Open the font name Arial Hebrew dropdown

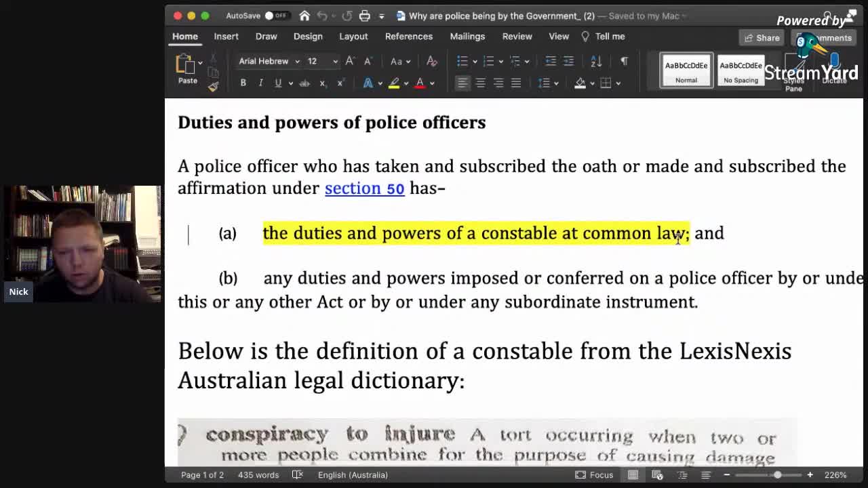pyautogui.click(x=297, y=62)
